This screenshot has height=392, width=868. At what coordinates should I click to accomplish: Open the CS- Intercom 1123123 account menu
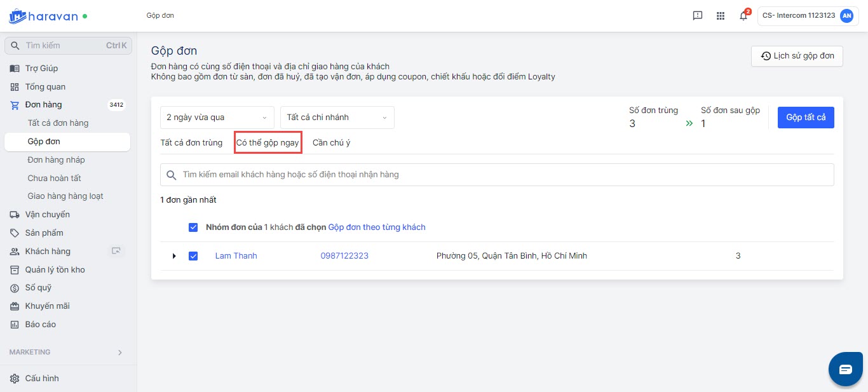point(807,16)
